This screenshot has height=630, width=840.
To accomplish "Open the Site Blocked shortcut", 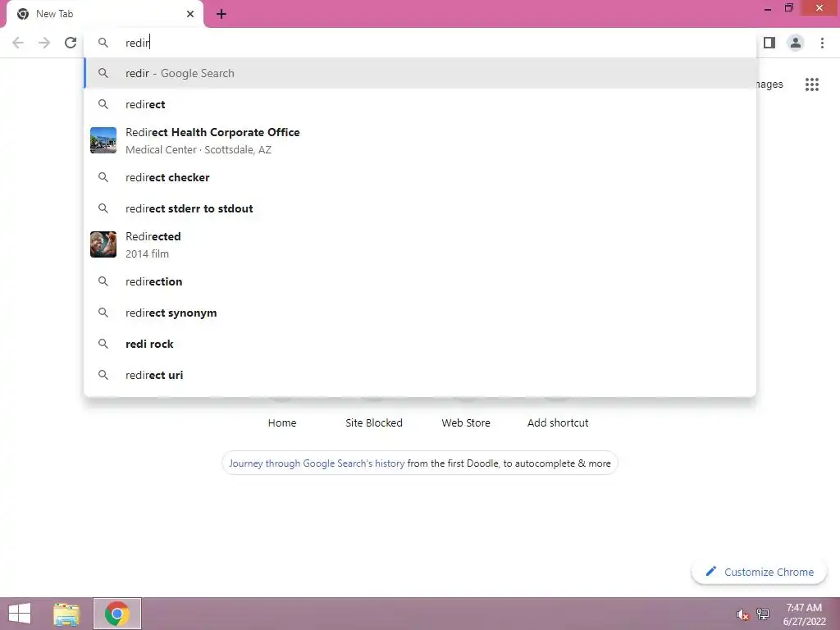I will (x=374, y=422).
